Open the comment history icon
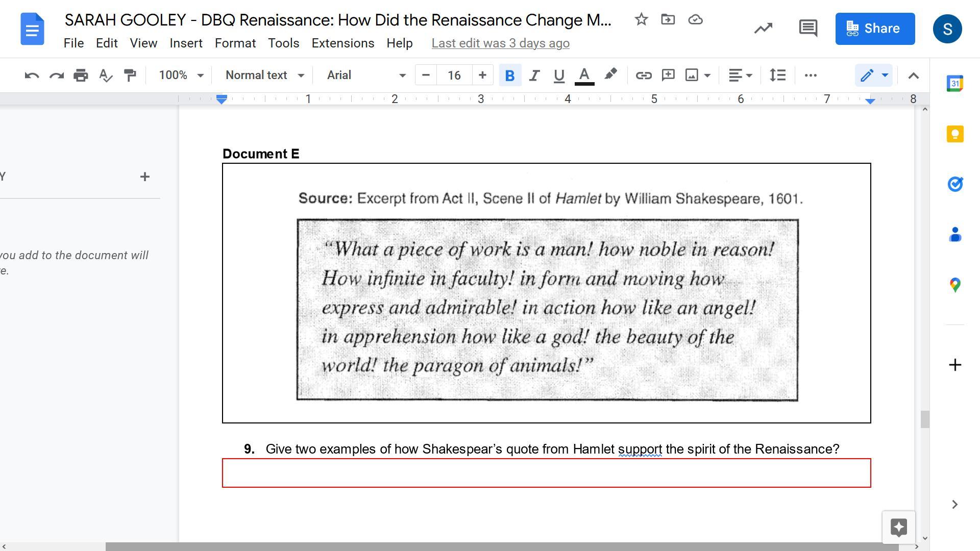The height and width of the screenshot is (551, 980). point(807,29)
